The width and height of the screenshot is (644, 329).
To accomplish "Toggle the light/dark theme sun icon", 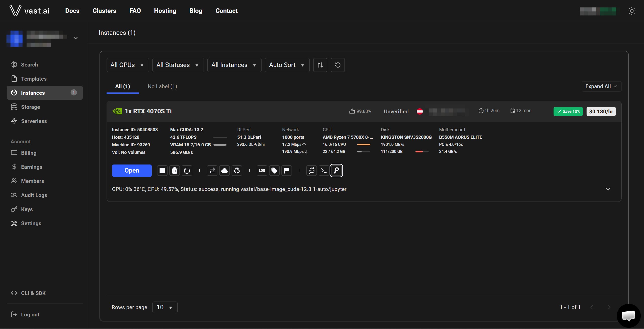I will [x=632, y=11].
